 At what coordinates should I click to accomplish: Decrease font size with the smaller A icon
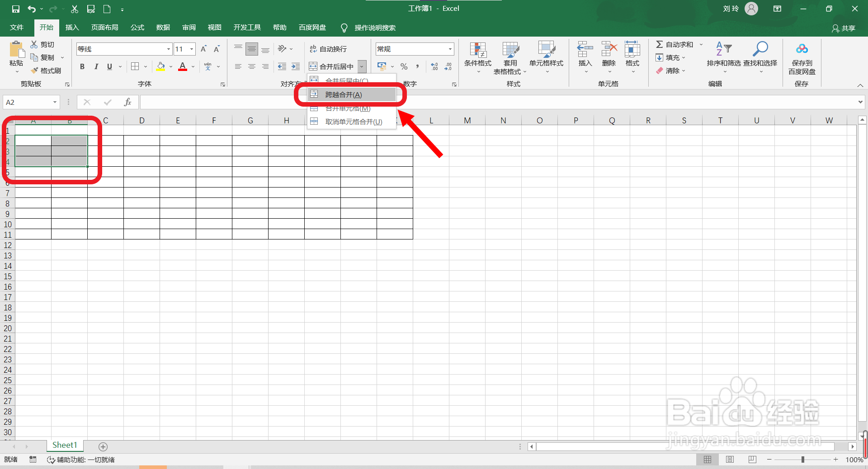pos(217,49)
